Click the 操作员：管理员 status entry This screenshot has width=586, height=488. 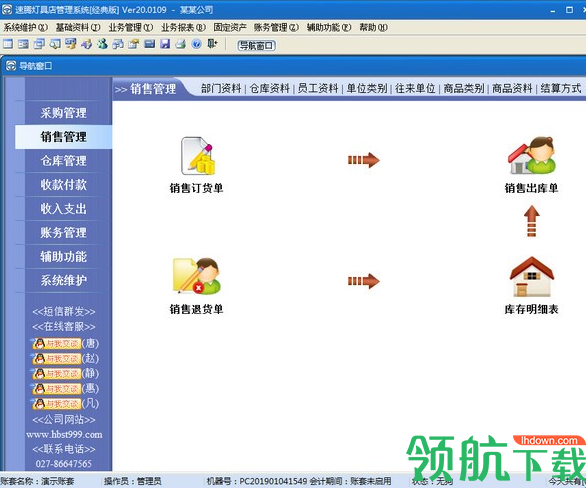[133, 481]
